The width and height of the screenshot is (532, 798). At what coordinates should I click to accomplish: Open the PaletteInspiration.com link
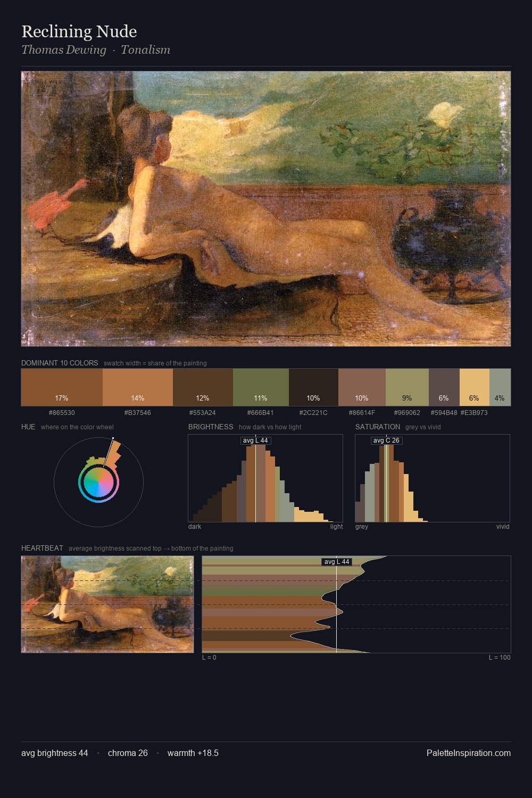click(x=469, y=753)
